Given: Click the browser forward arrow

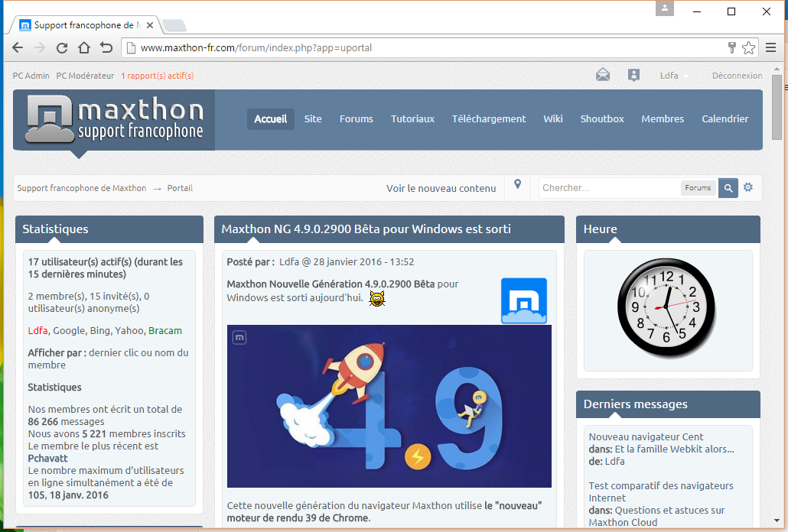Looking at the screenshot, I should (x=40, y=47).
